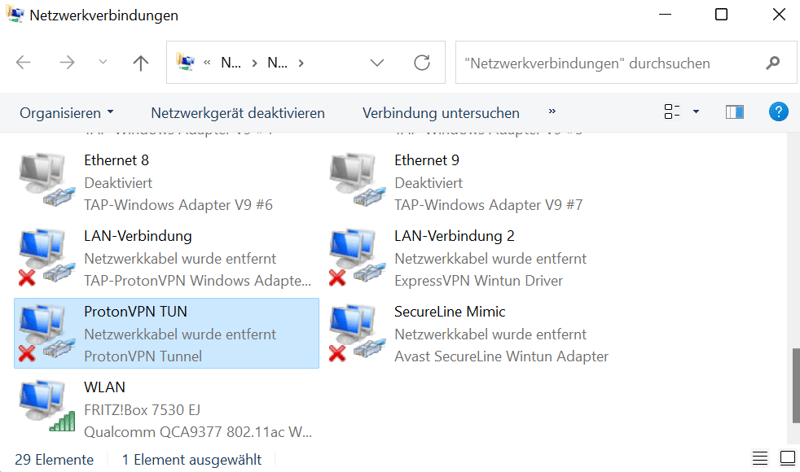
Task: Select the Ethernet 9 adapter icon
Action: 358,181
